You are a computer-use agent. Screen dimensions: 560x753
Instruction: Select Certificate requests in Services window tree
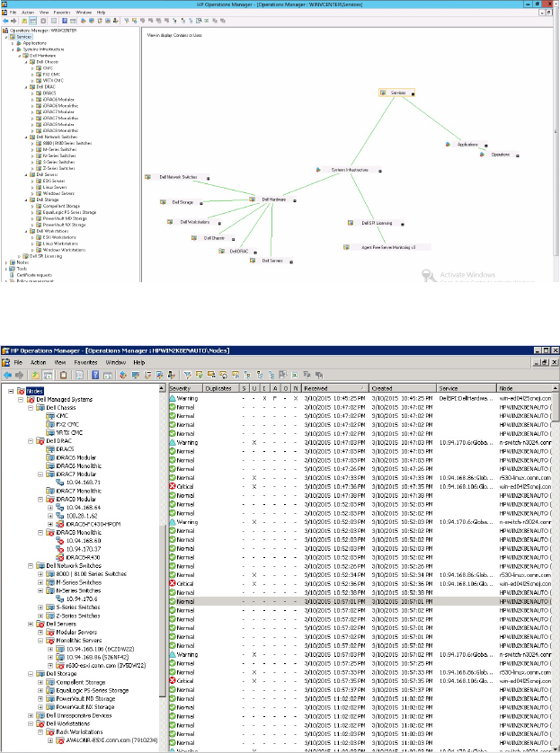coord(34,275)
